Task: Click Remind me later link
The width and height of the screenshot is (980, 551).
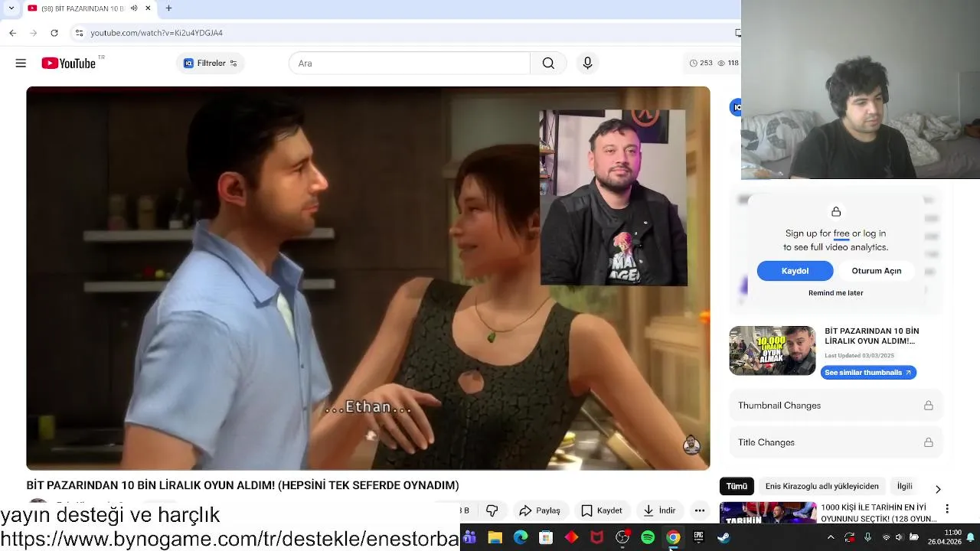Action: 835,293
